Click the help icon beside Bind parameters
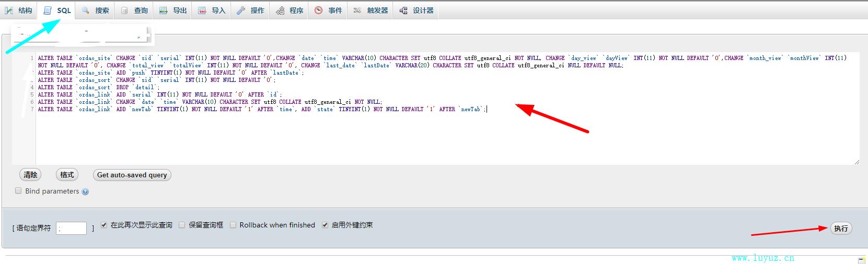 tap(85, 192)
